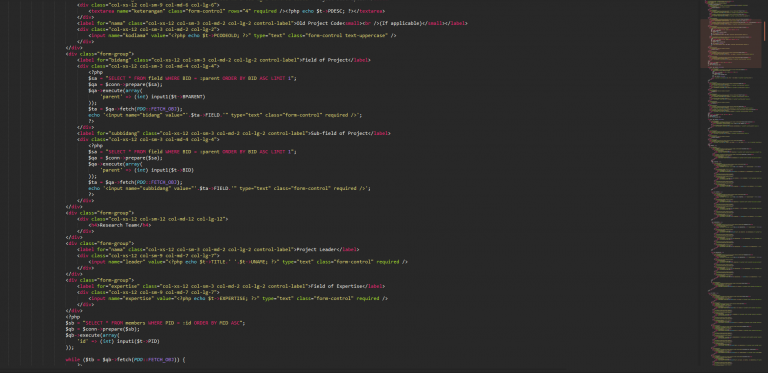The width and height of the screenshot is (768, 373).
Task: Click the $qb = $conn->prepare($sb) line
Action: coord(103,329)
